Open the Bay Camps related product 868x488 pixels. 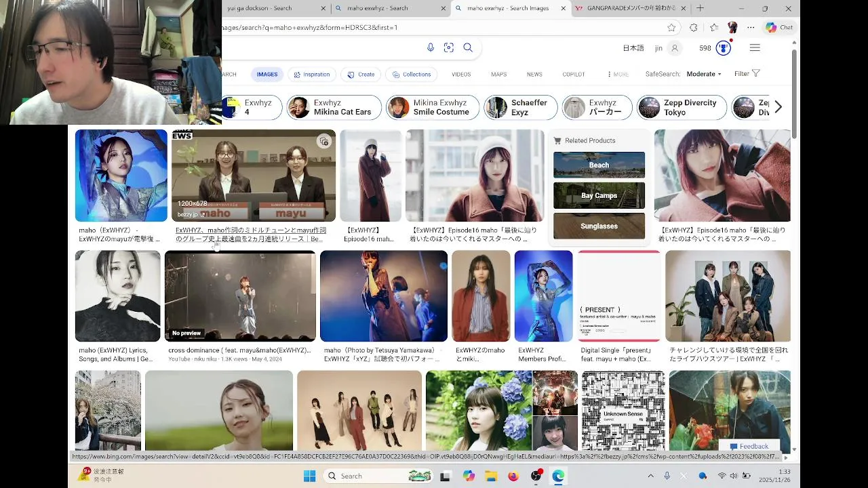click(x=599, y=195)
